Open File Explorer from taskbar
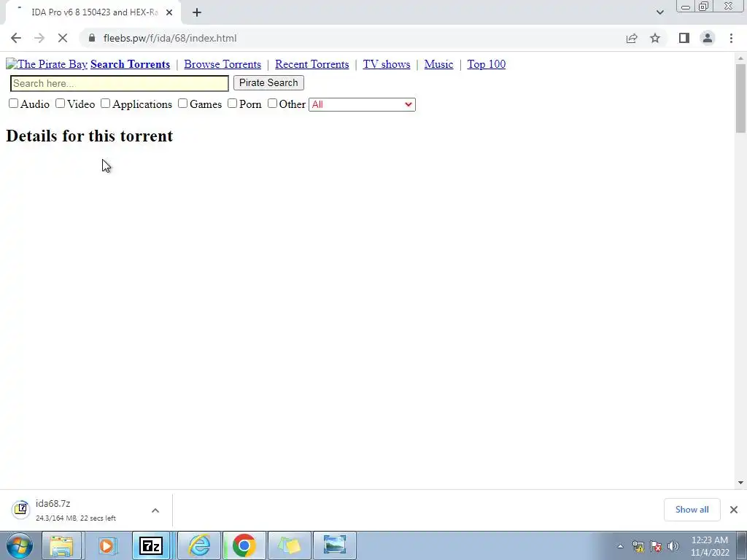The width and height of the screenshot is (747, 560). 61,545
